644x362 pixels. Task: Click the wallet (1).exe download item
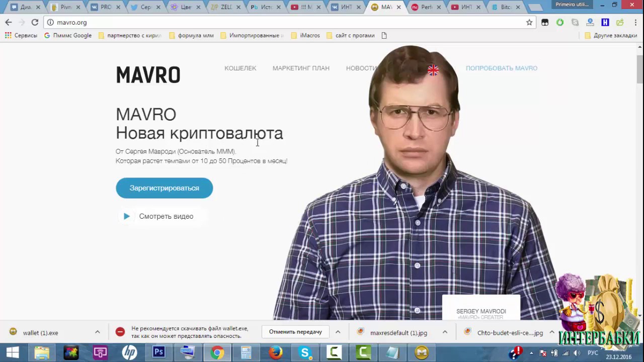click(x=40, y=332)
